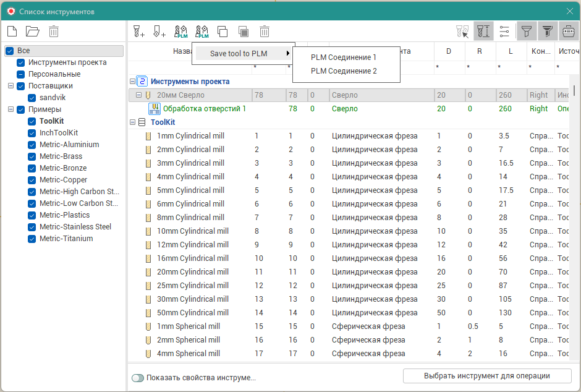Collapse the 'Поставщики' tree node
Viewport: 581px width, 392px height.
pos(11,86)
